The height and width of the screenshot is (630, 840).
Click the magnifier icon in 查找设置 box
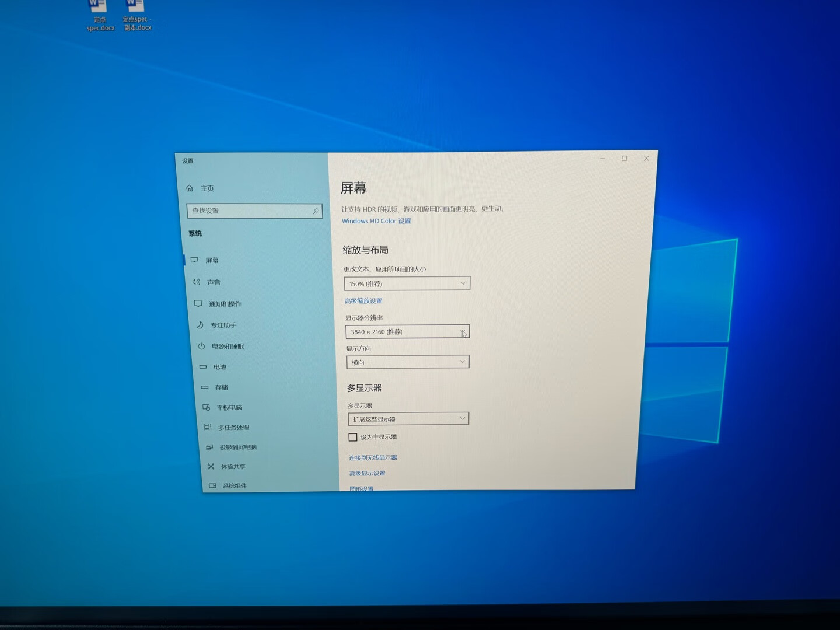pos(316,211)
